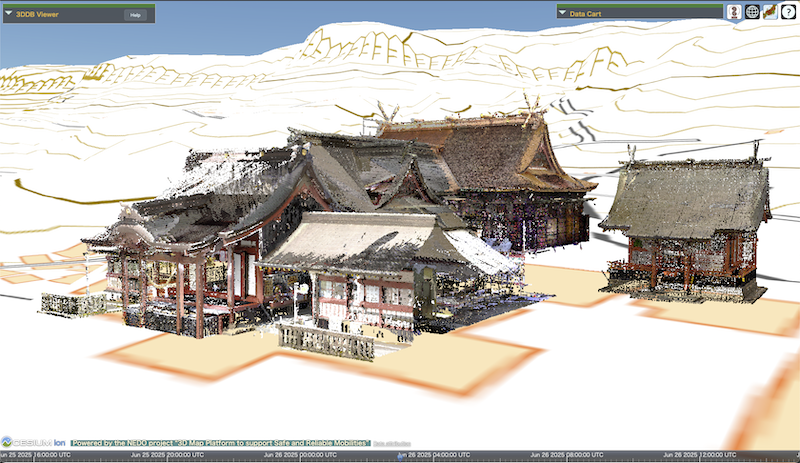Open the scene mode picker globe icon

tap(752, 12)
